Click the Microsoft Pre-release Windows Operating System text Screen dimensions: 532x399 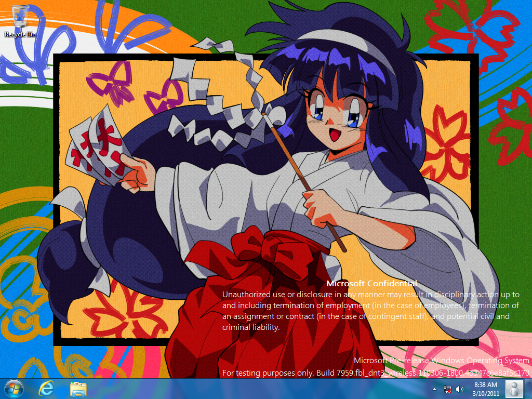click(x=441, y=361)
